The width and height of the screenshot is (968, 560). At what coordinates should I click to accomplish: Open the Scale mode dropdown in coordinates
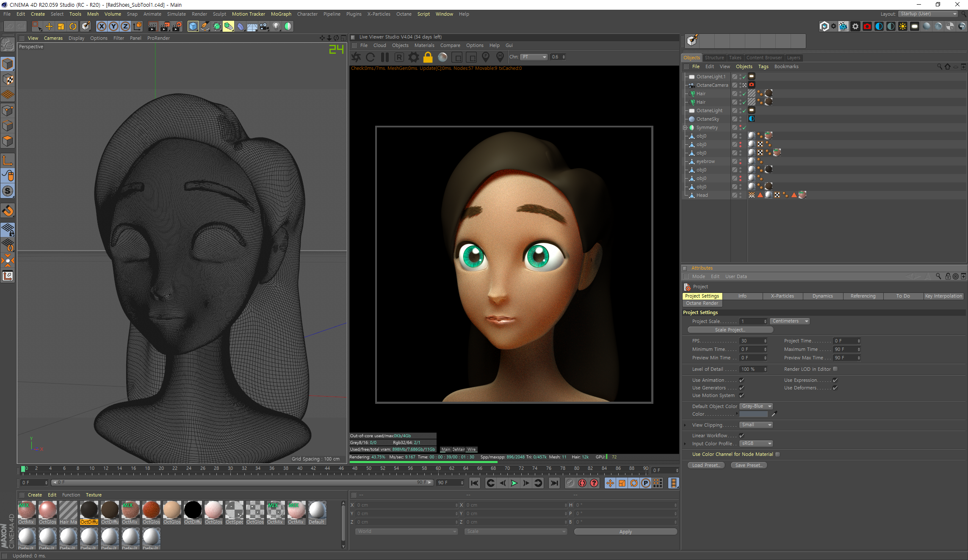tap(516, 532)
